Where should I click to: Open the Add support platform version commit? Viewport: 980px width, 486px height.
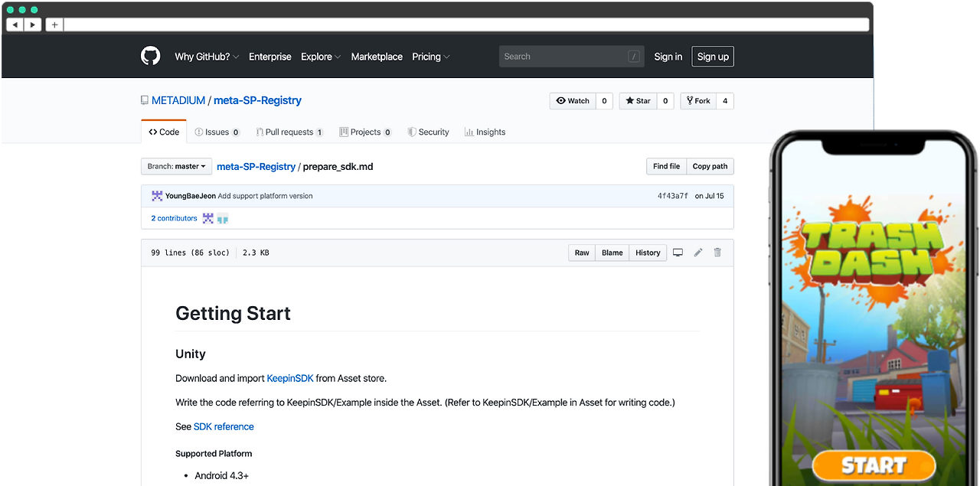tap(265, 196)
